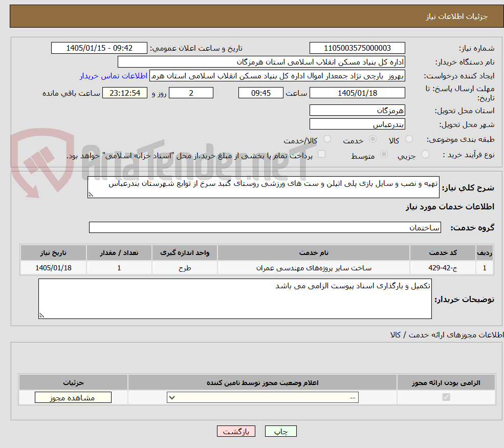
Task: Click the need date cell 1405/01/18 in table
Action: pyautogui.click(x=53, y=268)
